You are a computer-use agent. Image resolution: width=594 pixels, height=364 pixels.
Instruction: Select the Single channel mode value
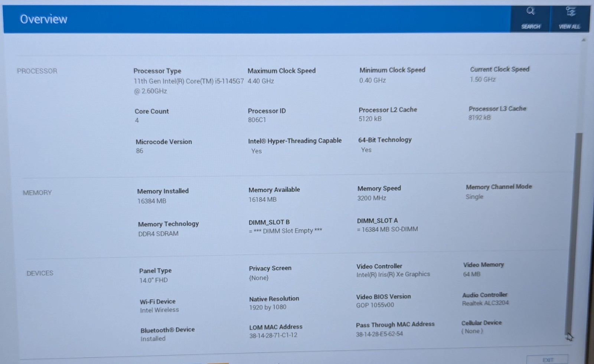click(x=474, y=197)
